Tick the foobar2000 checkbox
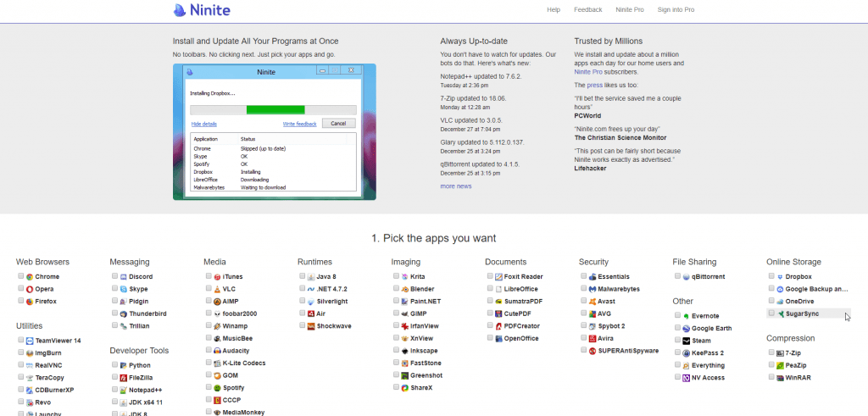The width and height of the screenshot is (868, 416). (209, 313)
